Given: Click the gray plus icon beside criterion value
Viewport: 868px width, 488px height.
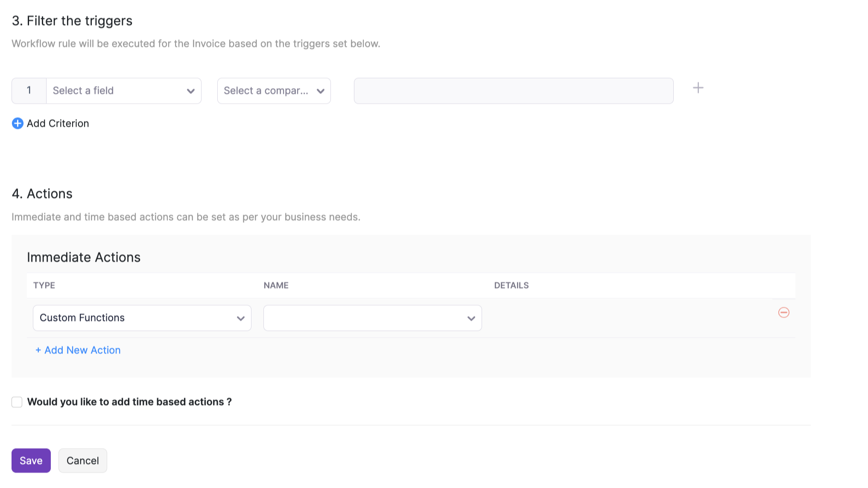Looking at the screenshot, I should coord(698,88).
